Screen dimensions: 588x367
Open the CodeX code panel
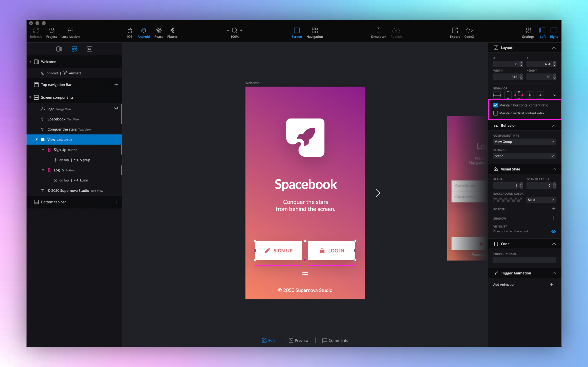click(469, 31)
